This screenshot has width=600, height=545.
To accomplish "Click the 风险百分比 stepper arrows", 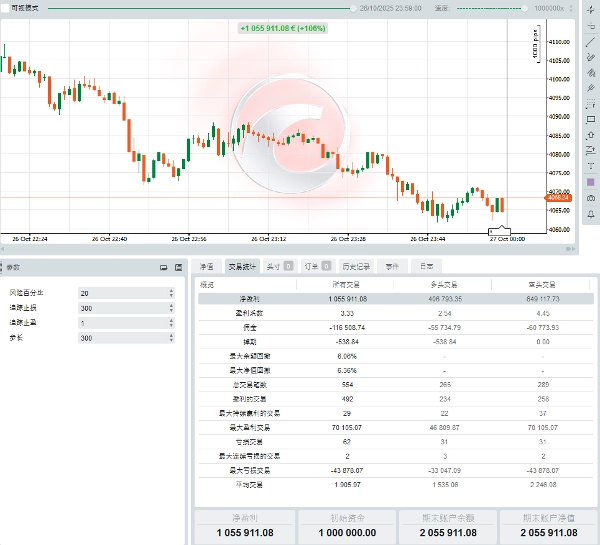I will tap(171, 293).
